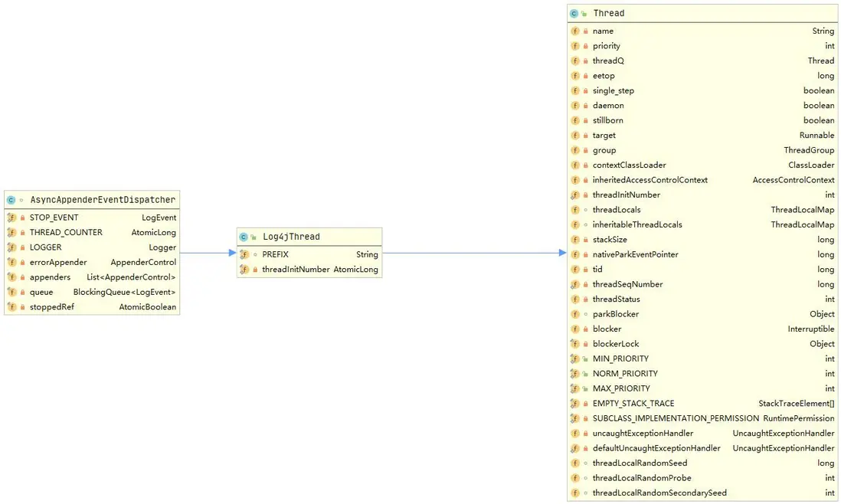This screenshot has width=841, height=504.
Task: Select the AsyncAppenderEventDispatcher class header
Action: (92, 200)
